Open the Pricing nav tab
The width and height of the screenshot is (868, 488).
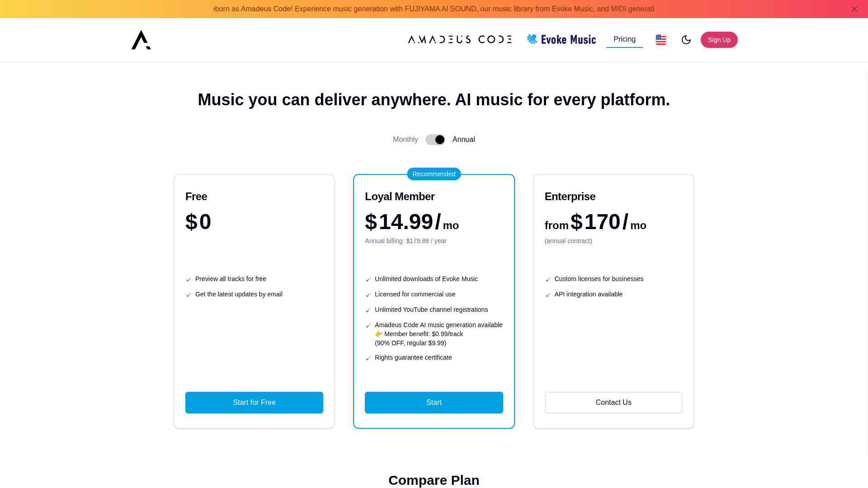point(624,39)
